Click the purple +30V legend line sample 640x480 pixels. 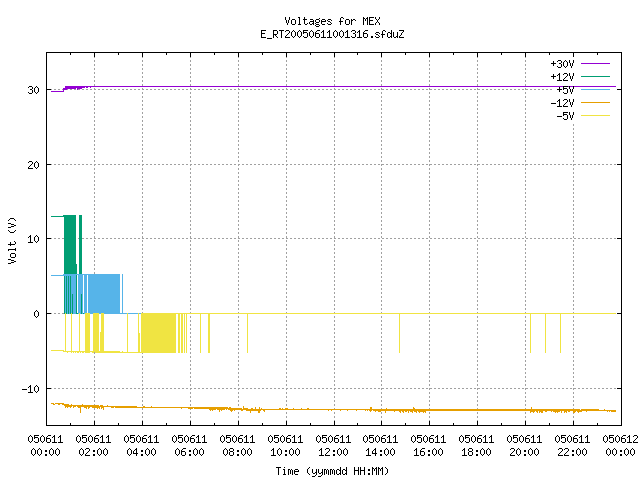point(595,64)
